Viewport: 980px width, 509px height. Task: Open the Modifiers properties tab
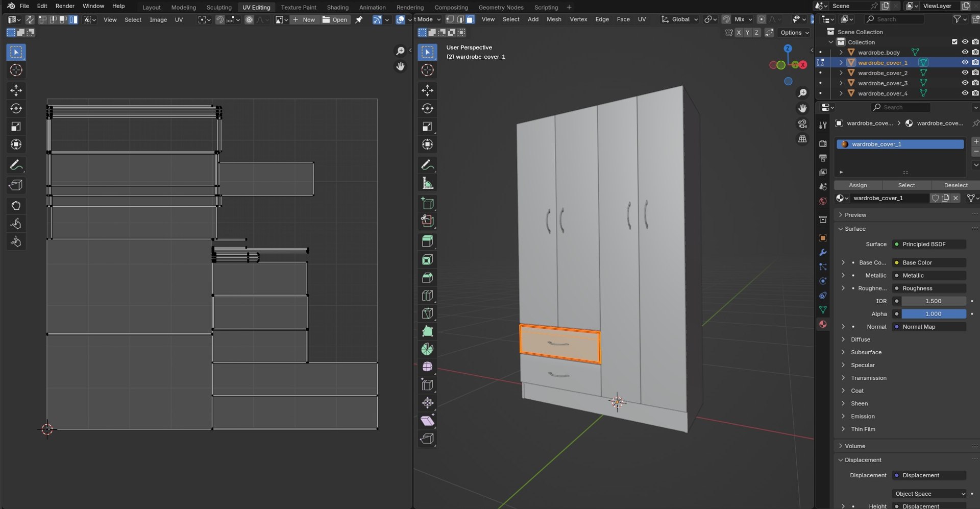click(x=823, y=252)
